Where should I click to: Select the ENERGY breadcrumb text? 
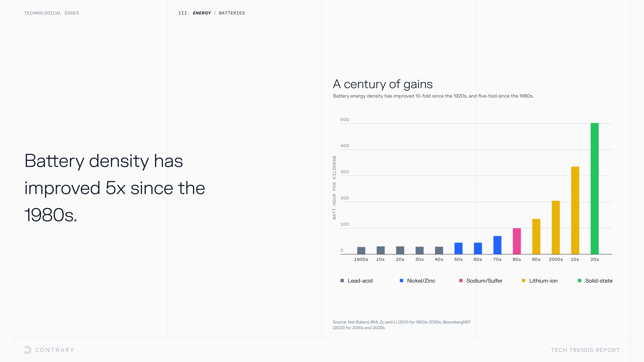202,13
